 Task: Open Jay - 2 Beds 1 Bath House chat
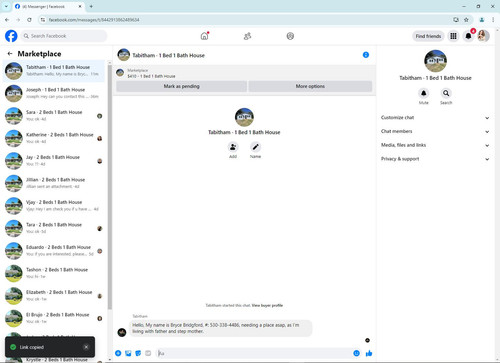click(x=54, y=161)
